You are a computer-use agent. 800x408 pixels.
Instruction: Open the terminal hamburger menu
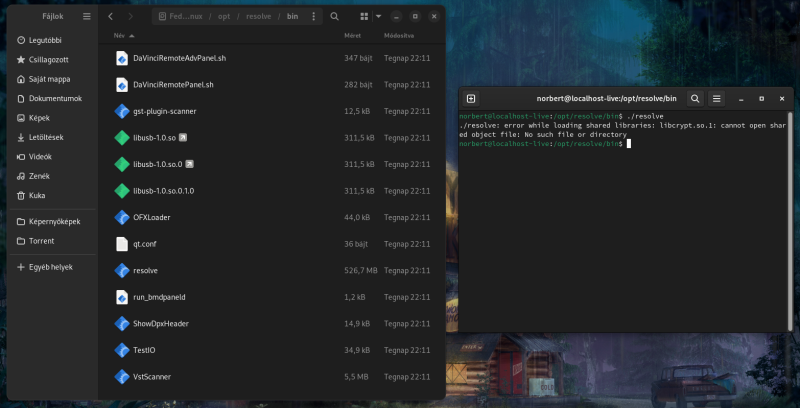coord(716,98)
